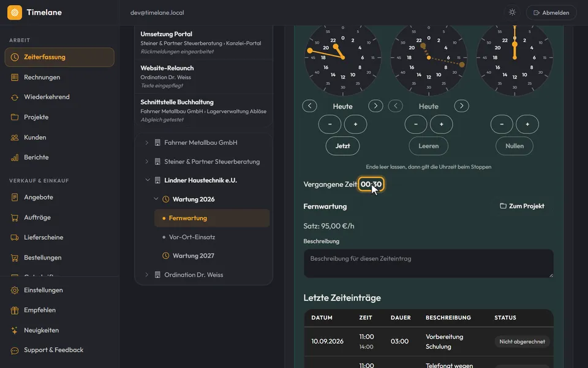Click Zum Projekt link

(x=522, y=206)
